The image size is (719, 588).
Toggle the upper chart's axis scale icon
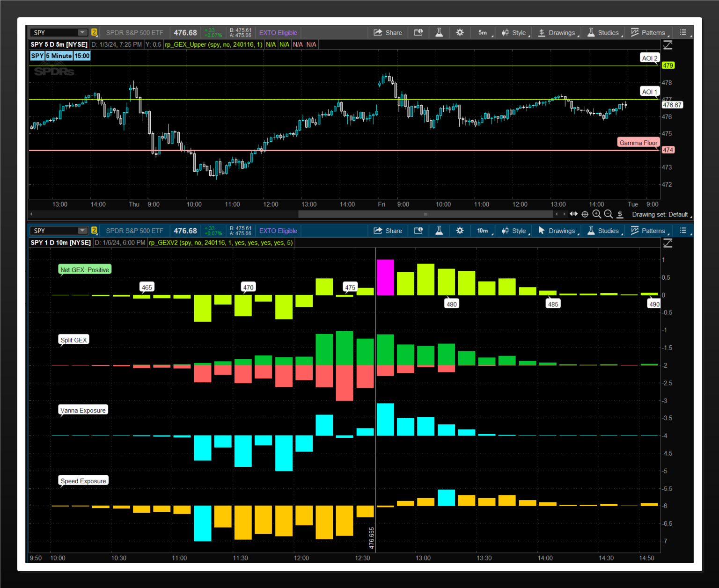click(x=668, y=45)
